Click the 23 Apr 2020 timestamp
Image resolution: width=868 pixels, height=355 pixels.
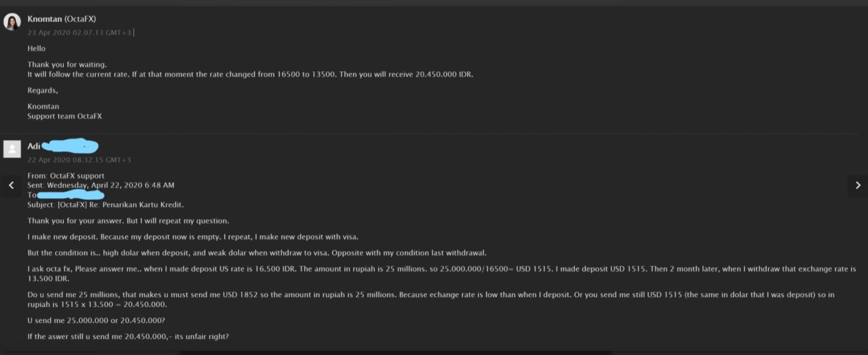[79, 33]
